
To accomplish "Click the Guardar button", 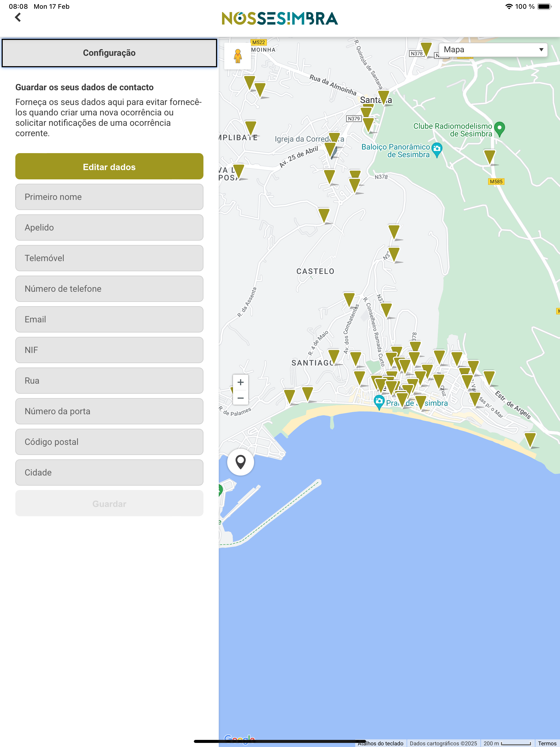I will pos(109,503).
